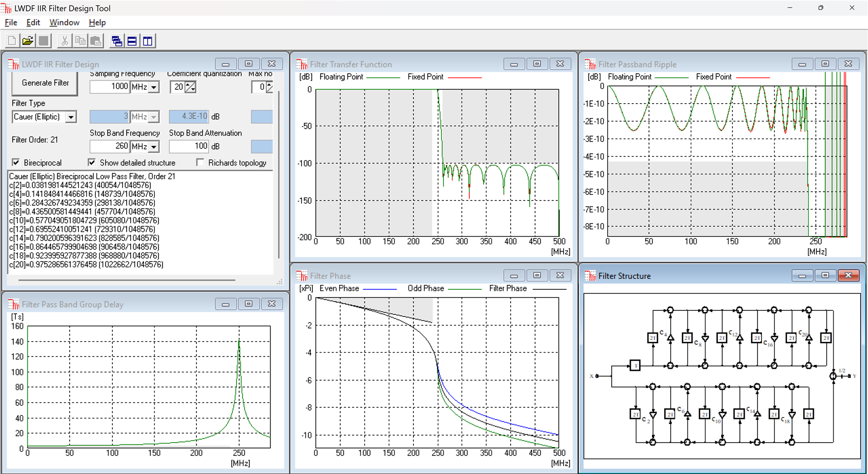This screenshot has width=868, height=474.
Task: Click the Paste toolbar icon
Action: (96, 41)
